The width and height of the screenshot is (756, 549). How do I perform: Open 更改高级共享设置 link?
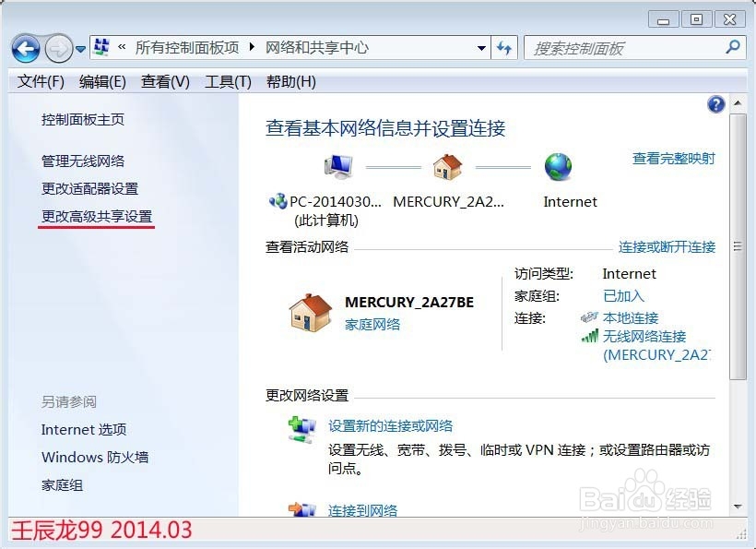(x=97, y=217)
